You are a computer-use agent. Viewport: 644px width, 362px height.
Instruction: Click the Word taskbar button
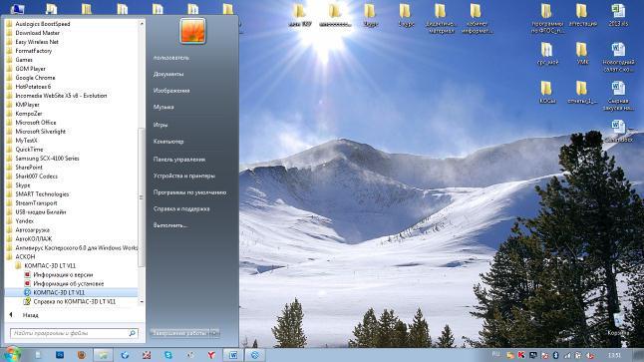coord(233,355)
